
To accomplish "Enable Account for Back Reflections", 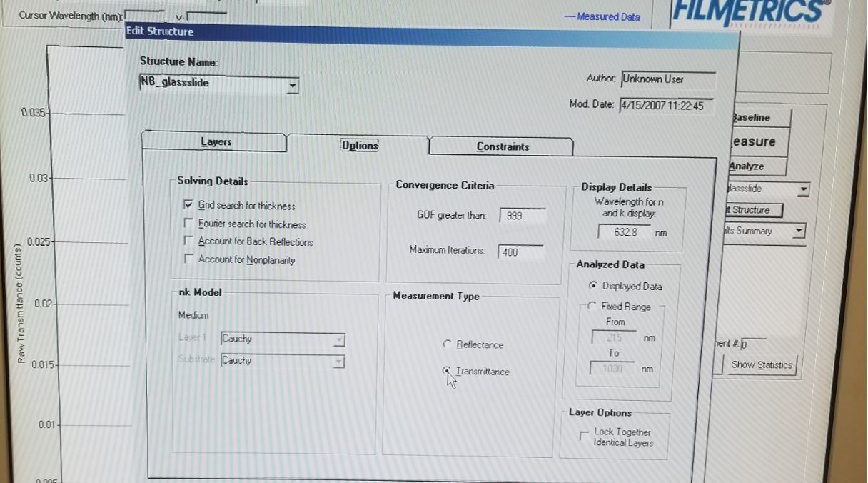I will click(x=188, y=241).
